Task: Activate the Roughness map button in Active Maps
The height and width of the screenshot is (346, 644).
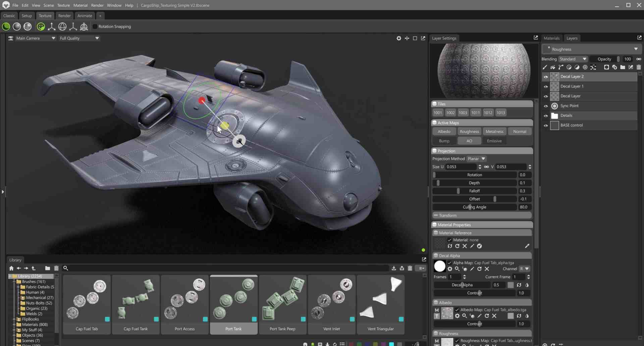Action: point(469,131)
